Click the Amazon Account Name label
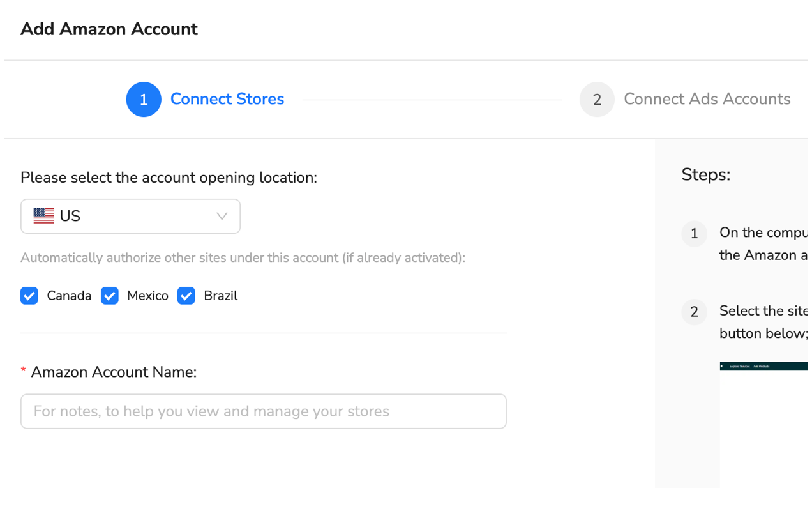The height and width of the screenshot is (511, 812). (114, 372)
